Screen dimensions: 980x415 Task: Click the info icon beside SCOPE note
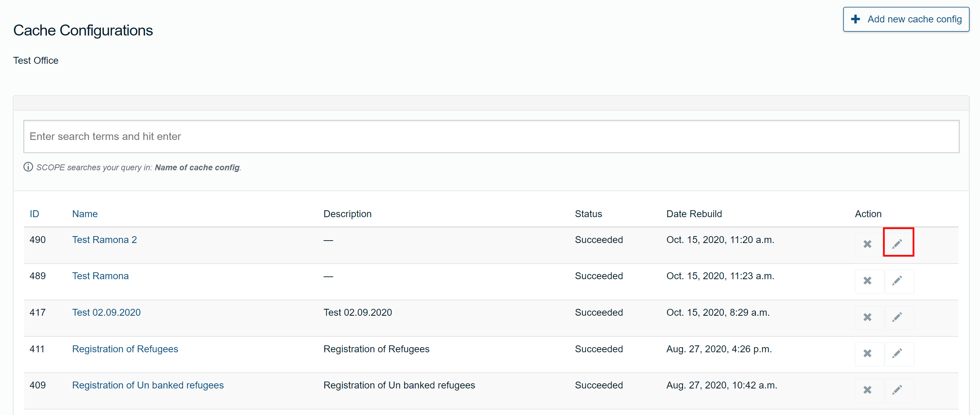28,167
